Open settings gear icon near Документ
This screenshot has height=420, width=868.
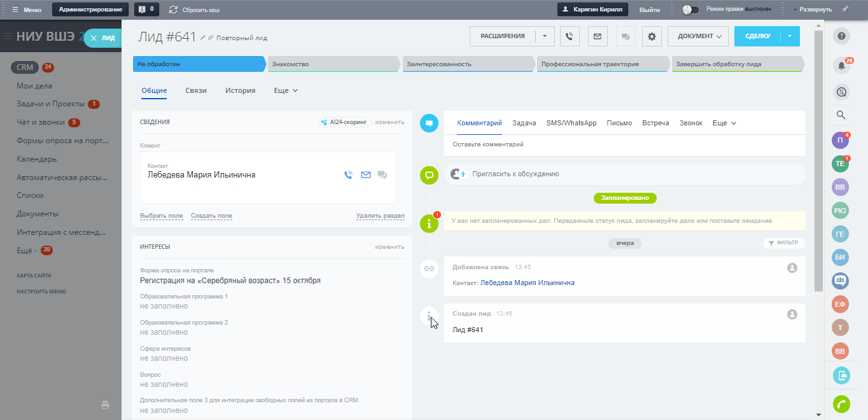pos(652,36)
